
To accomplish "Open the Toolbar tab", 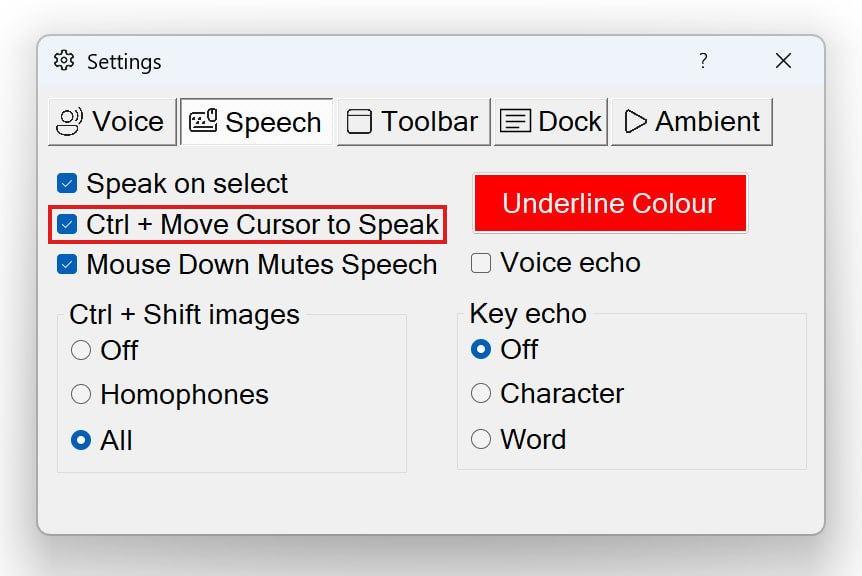I will 413,122.
